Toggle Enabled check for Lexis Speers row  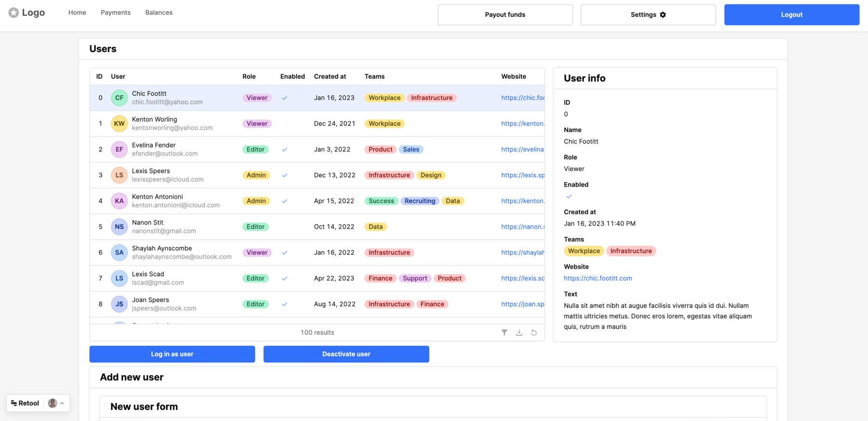[285, 175]
